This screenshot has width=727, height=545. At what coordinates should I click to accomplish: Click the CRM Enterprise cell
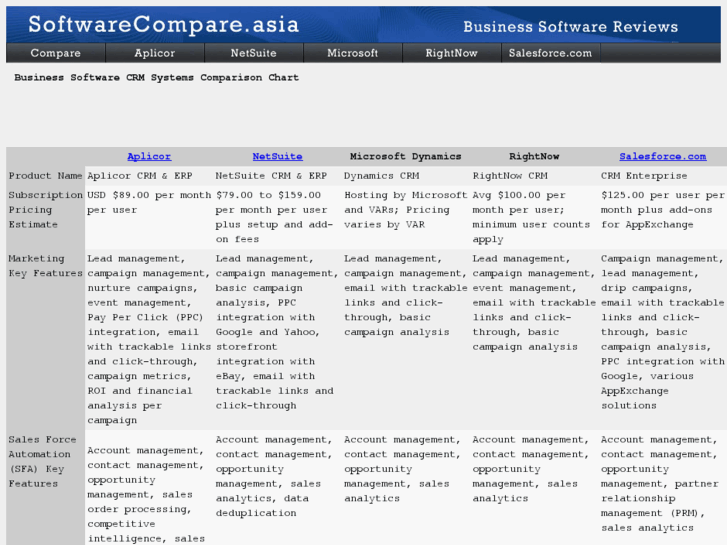pos(663,176)
